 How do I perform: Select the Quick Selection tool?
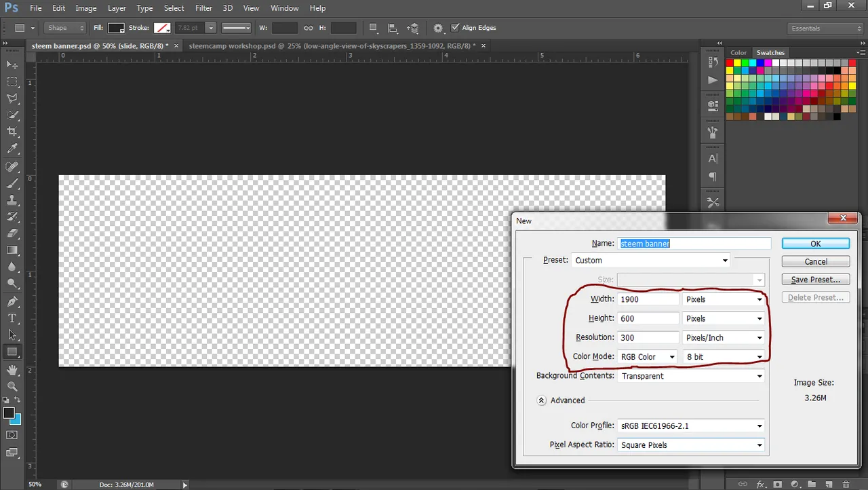click(12, 115)
